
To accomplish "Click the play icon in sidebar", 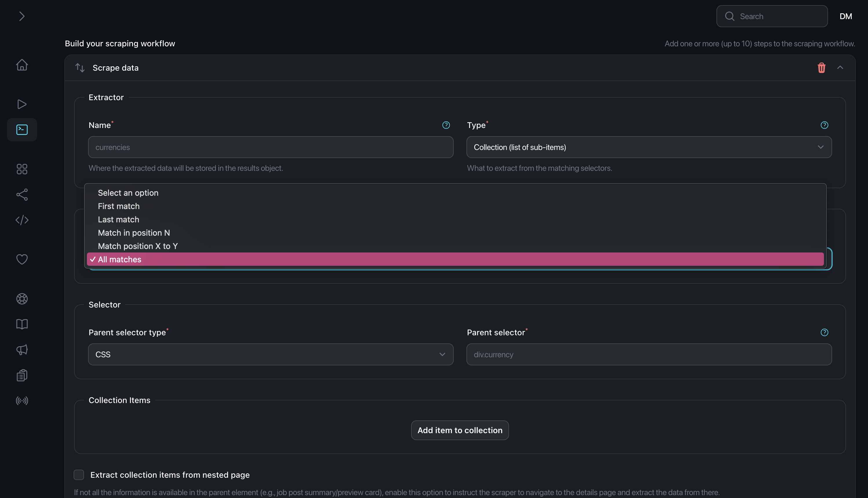I will (22, 104).
